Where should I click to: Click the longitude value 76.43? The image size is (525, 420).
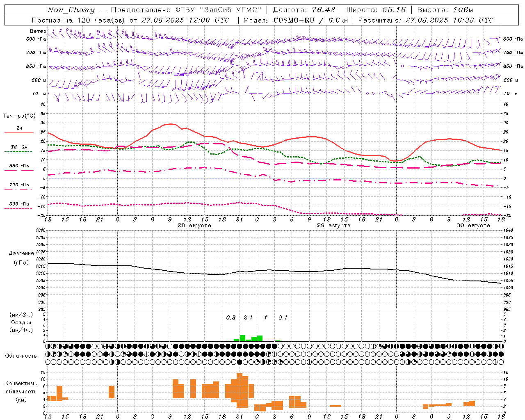coord(323,10)
